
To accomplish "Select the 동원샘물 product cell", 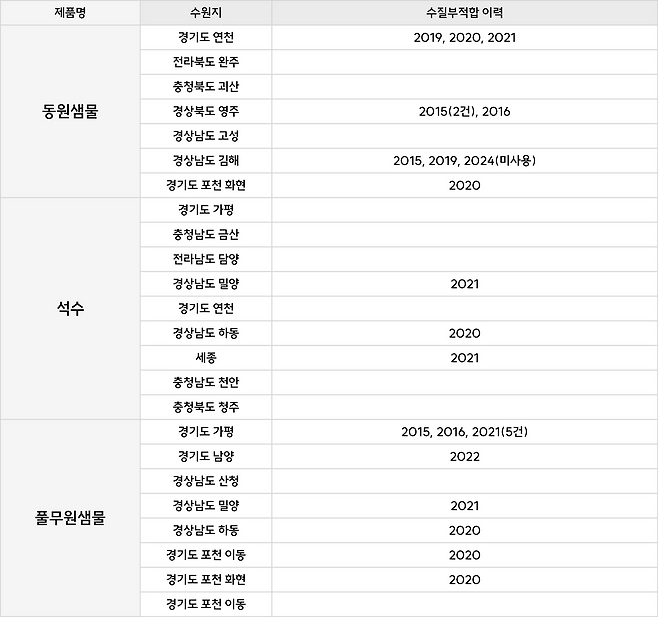I will pyautogui.click(x=70, y=111).
